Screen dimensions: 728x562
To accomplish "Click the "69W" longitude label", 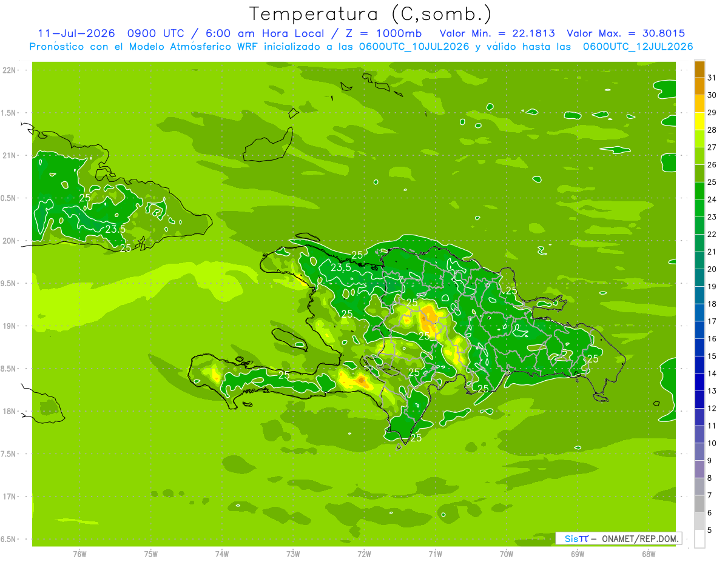I will point(578,554).
